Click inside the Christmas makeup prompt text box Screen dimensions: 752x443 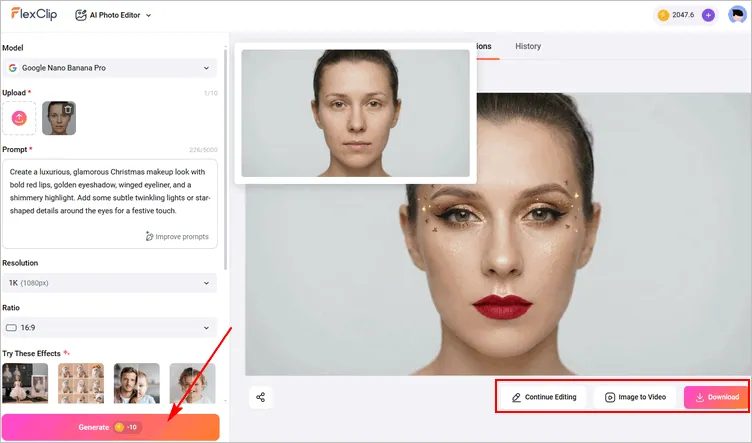109,204
